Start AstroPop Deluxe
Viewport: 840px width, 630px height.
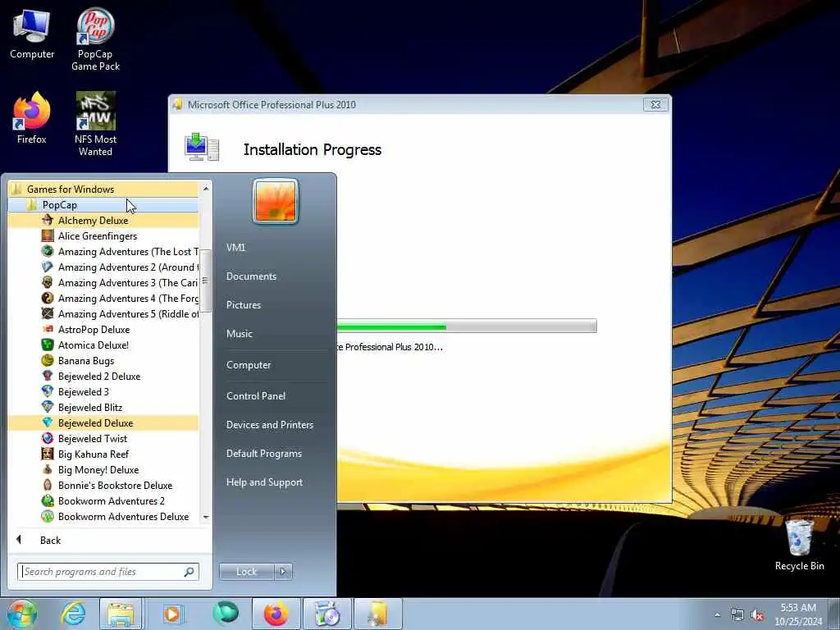coord(103,329)
